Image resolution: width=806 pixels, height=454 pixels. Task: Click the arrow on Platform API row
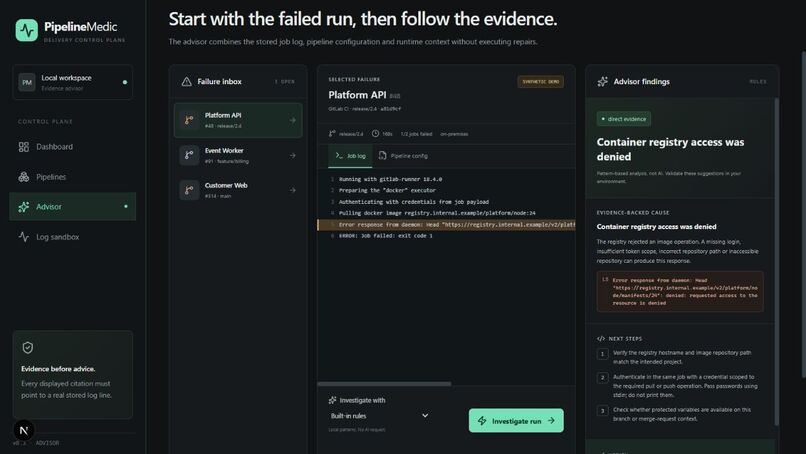[292, 120]
